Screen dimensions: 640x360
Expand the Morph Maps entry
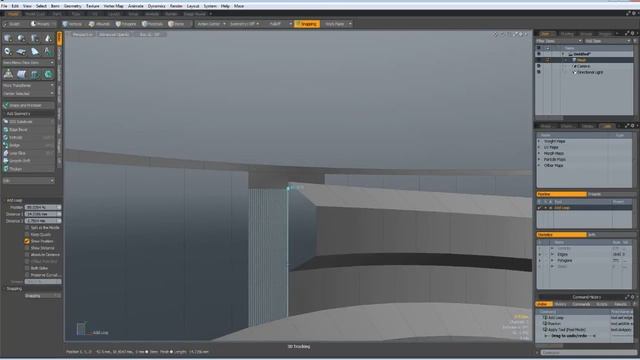(x=539, y=153)
